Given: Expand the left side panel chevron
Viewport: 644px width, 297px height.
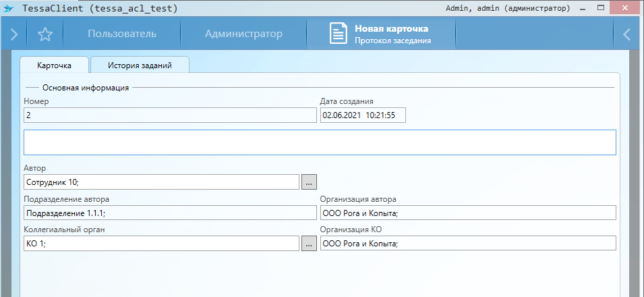Looking at the screenshot, I should click(13, 34).
